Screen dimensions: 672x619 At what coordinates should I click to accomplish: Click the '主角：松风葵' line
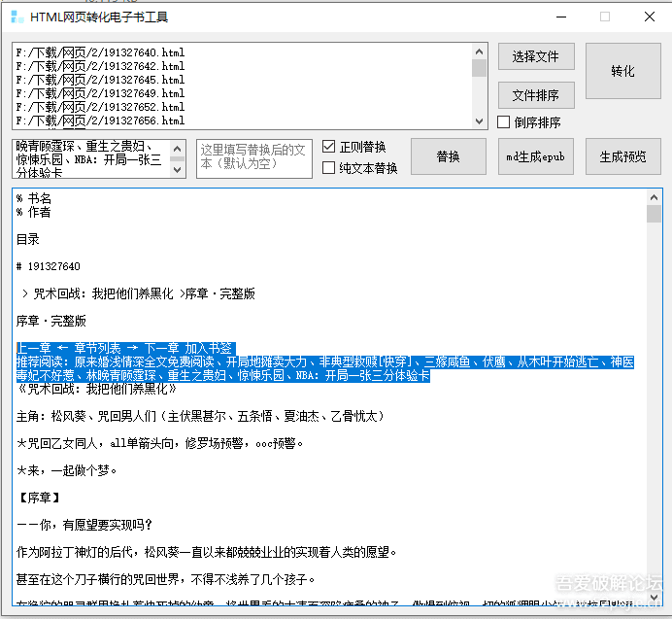click(x=200, y=416)
